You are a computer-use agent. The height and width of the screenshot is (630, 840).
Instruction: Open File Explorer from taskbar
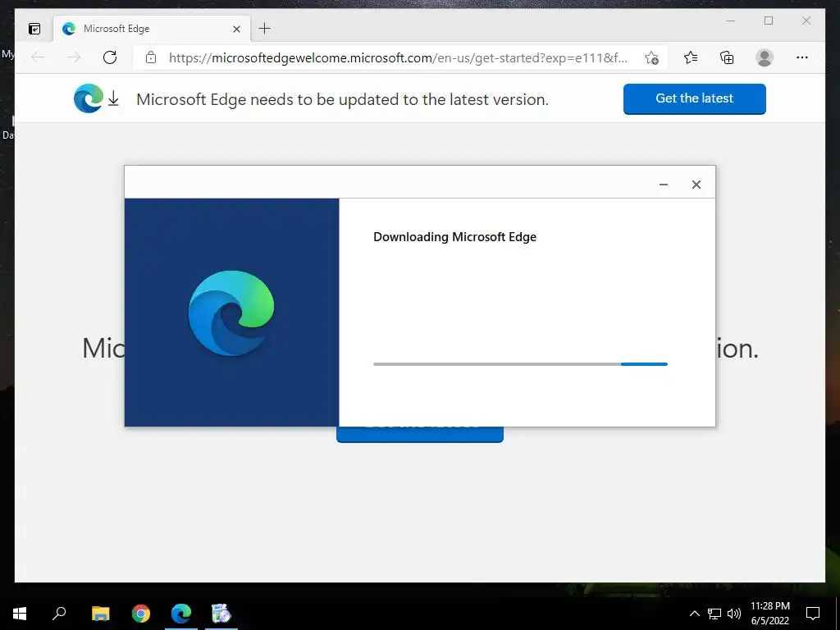(x=100, y=614)
